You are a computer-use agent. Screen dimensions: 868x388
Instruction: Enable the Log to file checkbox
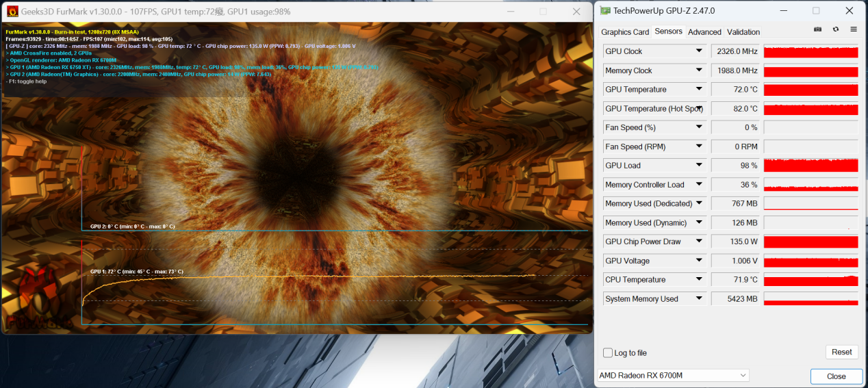(608, 353)
